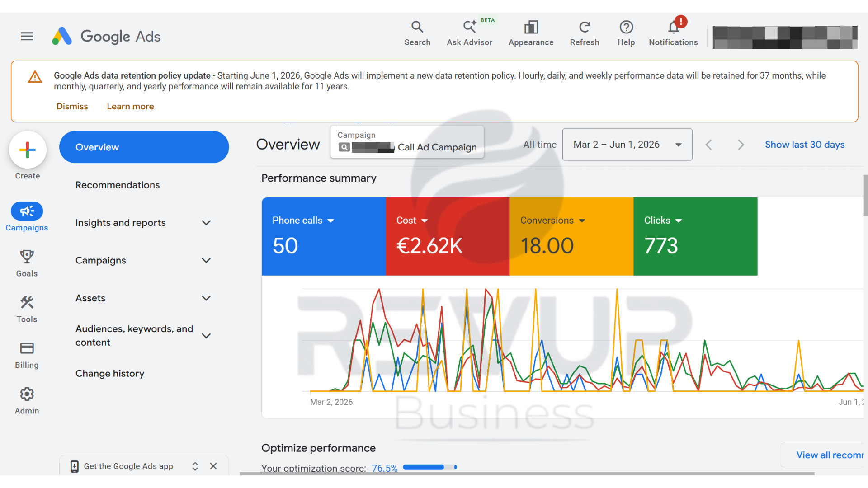Open Ask Advisor beta
Viewport: 868px width, 488px height.
[470, 33]
